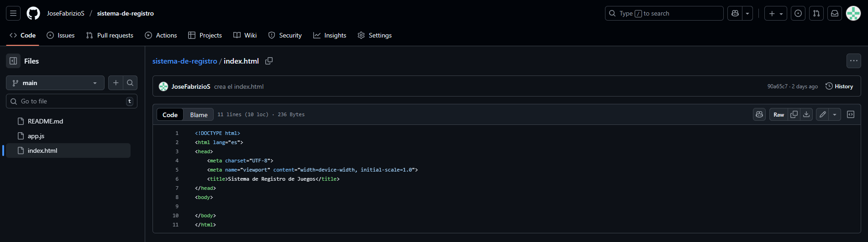Switch to Blame view toggle

pos(199,115)
